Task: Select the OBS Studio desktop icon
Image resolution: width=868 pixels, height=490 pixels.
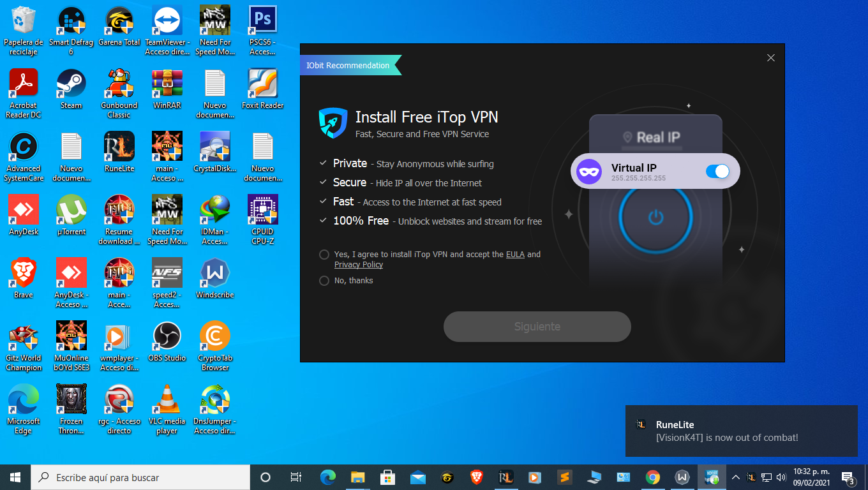Action: pyautogui.click(x=167, y=342)
